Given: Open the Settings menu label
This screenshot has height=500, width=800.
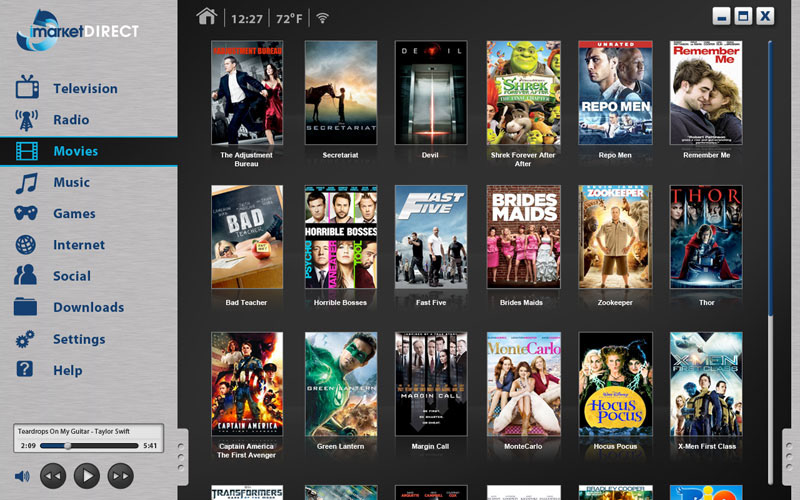Looking at the screenshot, I should click(x=80, y=339).
